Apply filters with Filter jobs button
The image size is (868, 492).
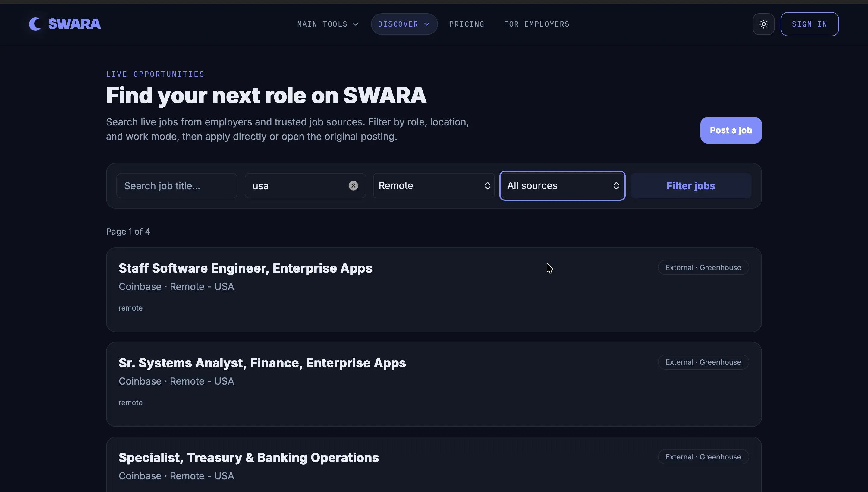pyautogui.click(x=691, y=186)
